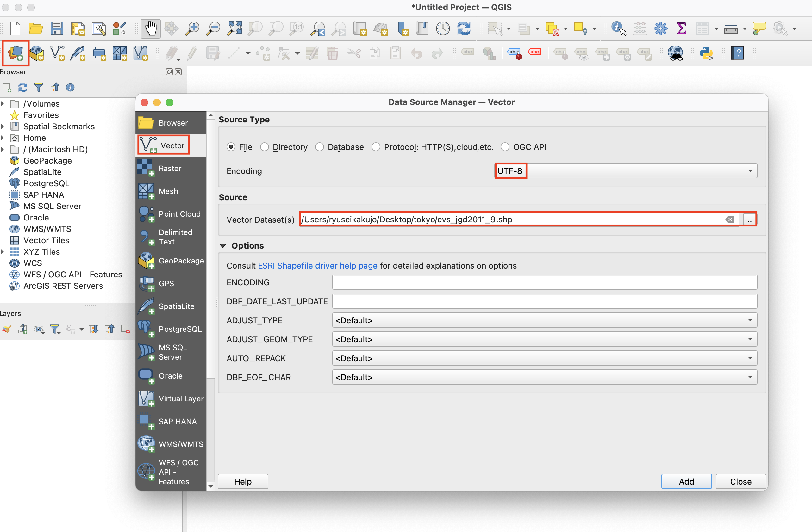Select Favorites in Browser panel tree
Screen dimensions: 812x532
(x=41, y=115)
